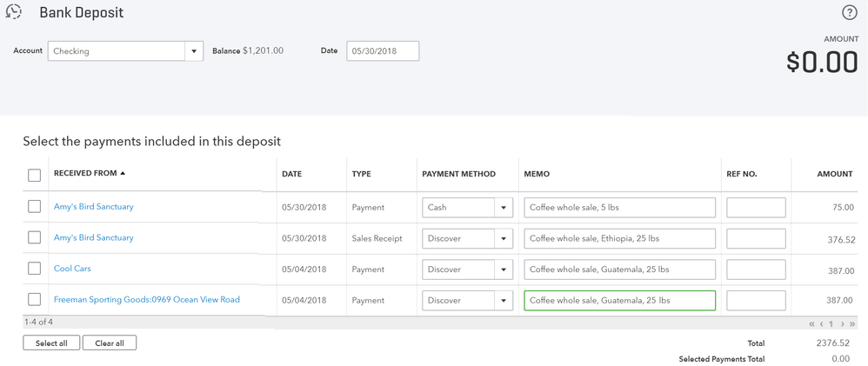
Task: Open the Cash payment method dropdown
Action: tap(503, 208)
